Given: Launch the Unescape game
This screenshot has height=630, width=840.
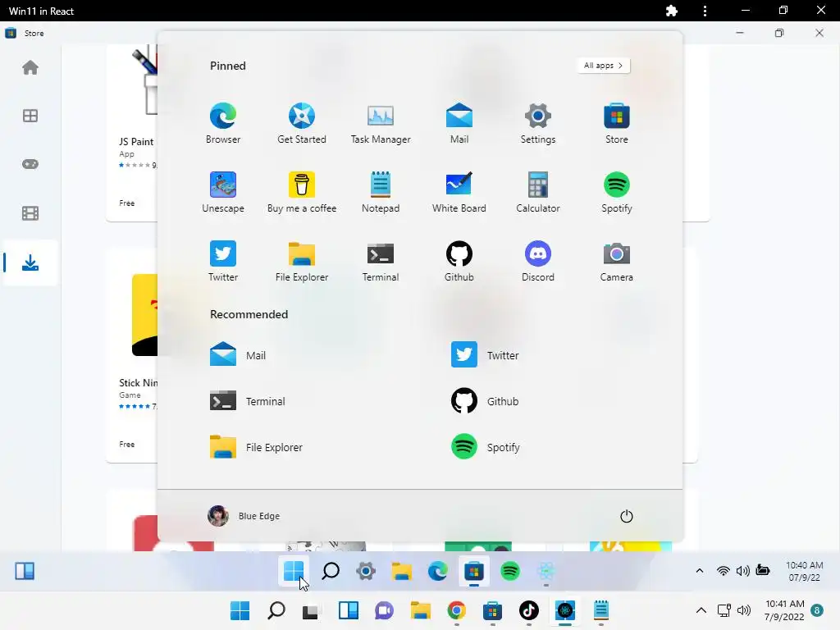Looking at the screenshot, I should click(223, 192).
